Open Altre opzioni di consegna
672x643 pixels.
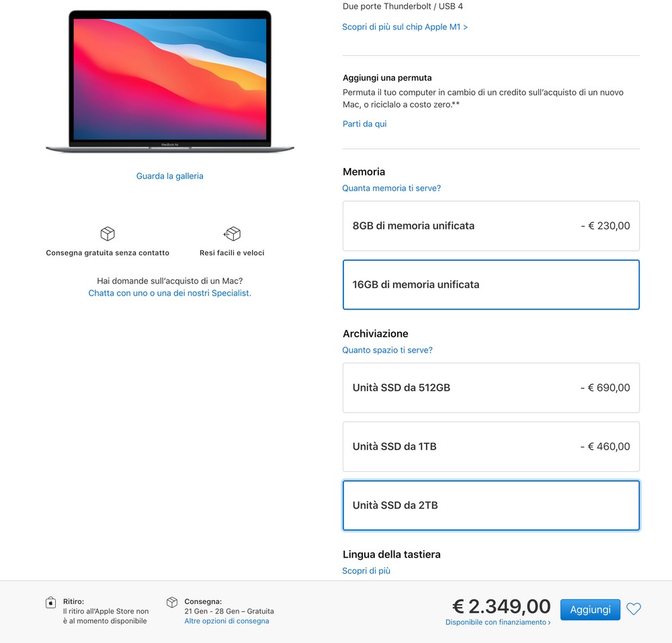[x=226, y=621]
